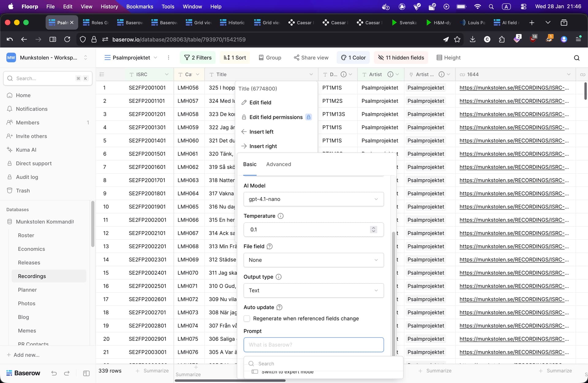The height and width of the screenshot is (383, 588).
Task: Select Insert right from field menu
Action: click(x=263, y=146)
